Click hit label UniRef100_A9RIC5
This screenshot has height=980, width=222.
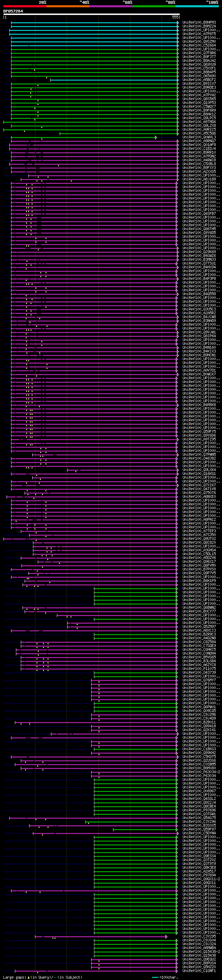click(199, 129)
